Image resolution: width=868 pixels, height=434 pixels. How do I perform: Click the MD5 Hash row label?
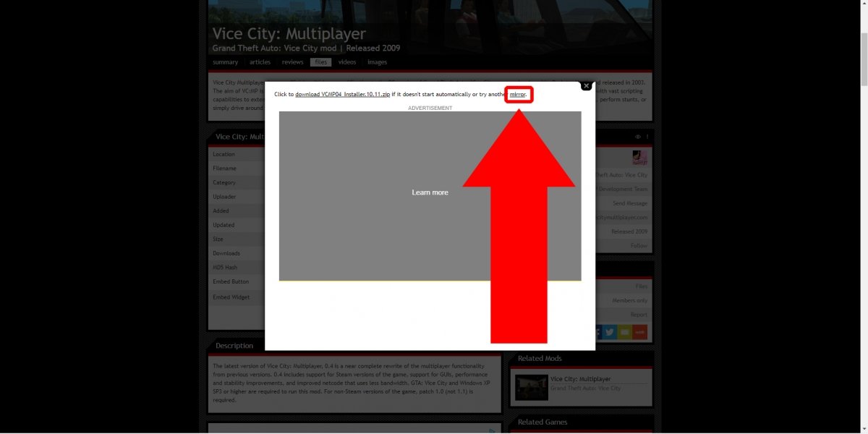pyautogui.click(x=225, y=268)
